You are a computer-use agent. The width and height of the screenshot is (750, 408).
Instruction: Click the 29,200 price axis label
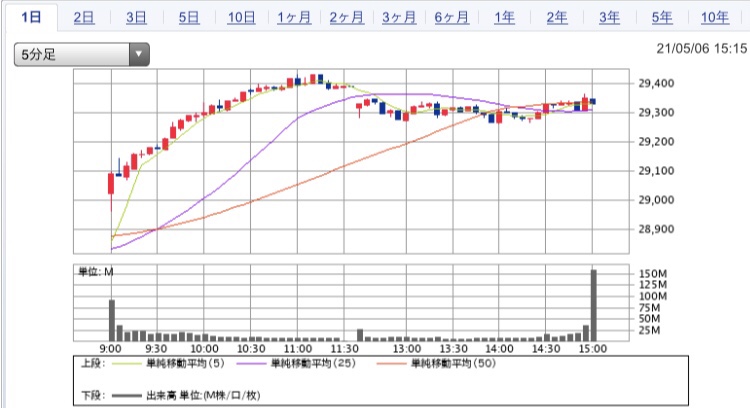point(656,142)
